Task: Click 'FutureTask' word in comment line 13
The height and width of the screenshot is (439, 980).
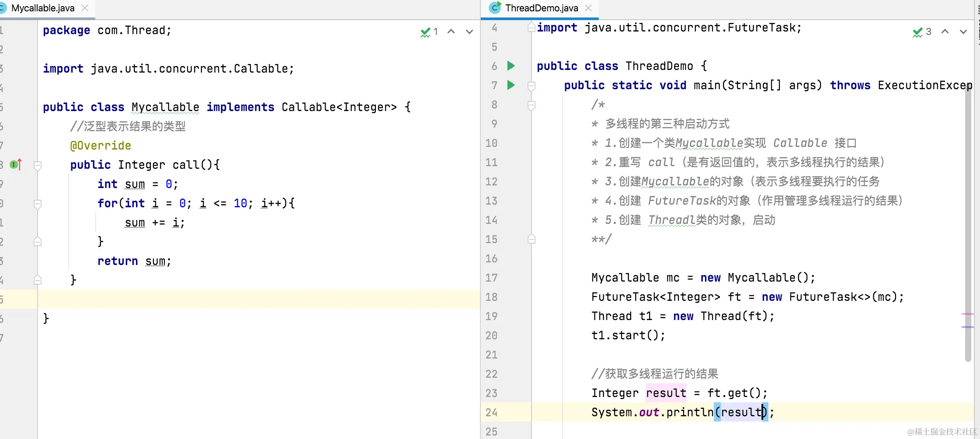Action: click(682, 201)
